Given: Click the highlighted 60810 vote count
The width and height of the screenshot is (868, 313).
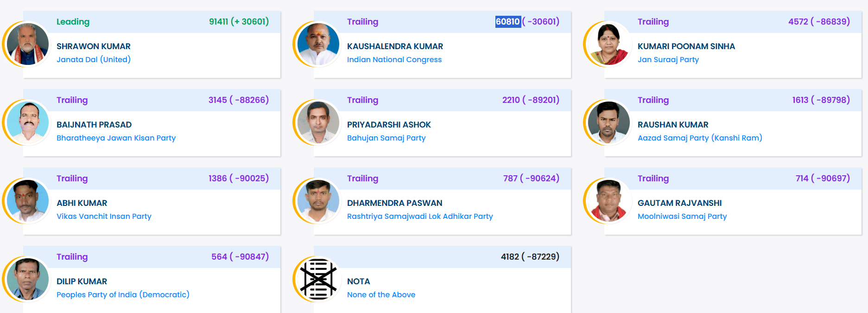Looking at the screenshot, I should click(508, 22).
